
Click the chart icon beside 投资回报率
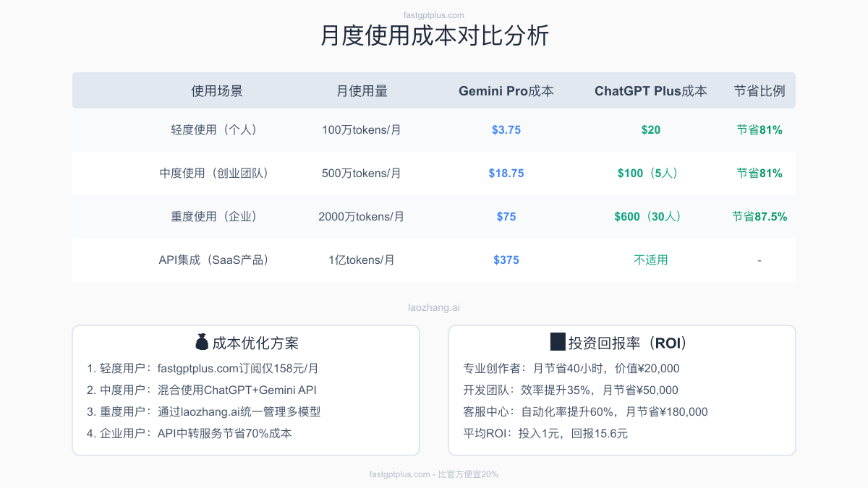558,343
